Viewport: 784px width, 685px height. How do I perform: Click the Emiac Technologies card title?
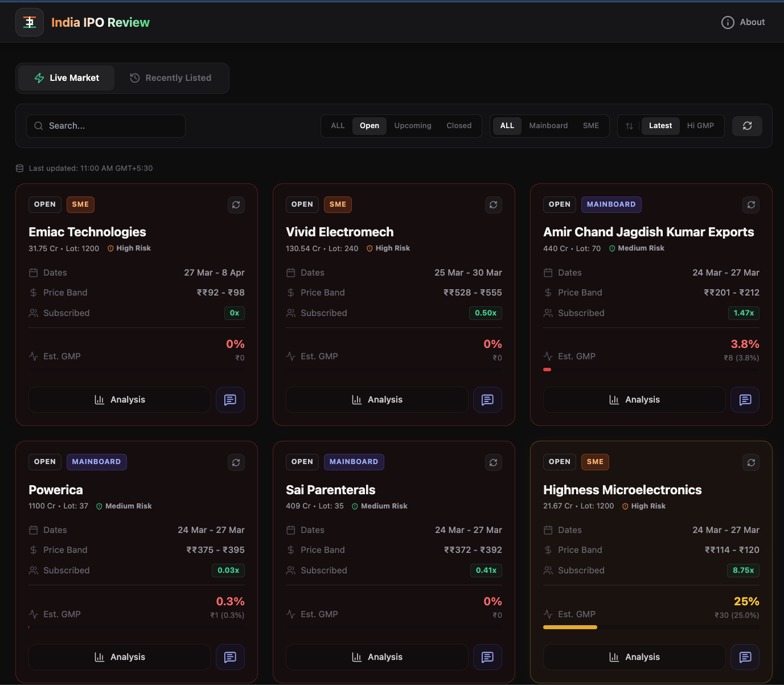(x=87, y=232)
